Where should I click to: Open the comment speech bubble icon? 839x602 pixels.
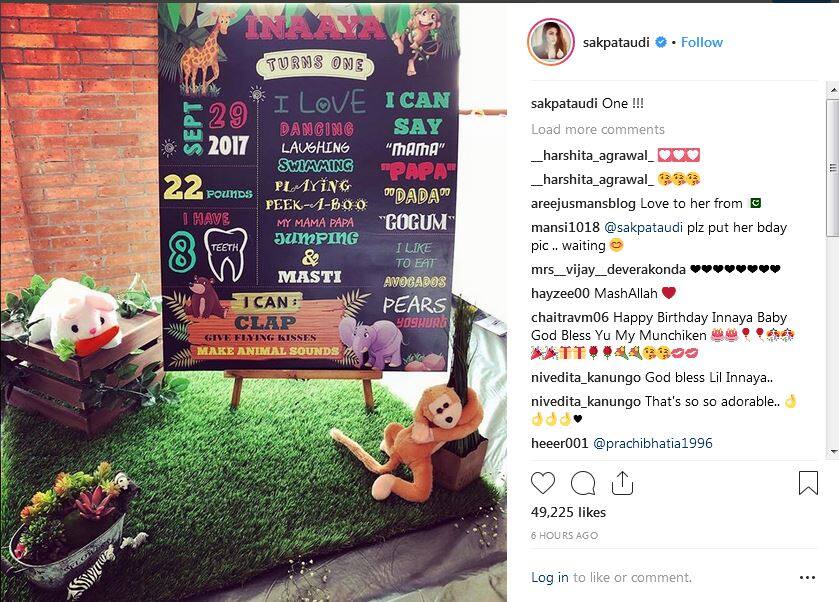pos(583,483)
